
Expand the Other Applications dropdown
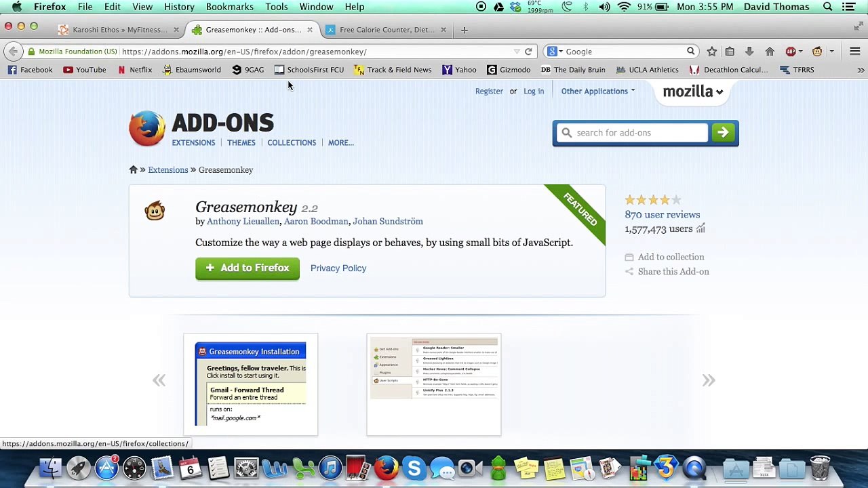(x=598, y=91)
